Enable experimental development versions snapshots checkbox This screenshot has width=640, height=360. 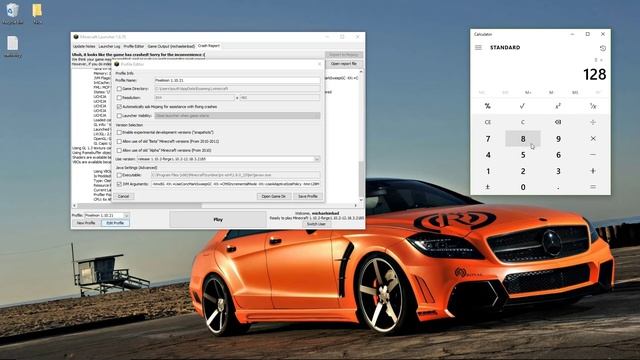click(119, 133)
